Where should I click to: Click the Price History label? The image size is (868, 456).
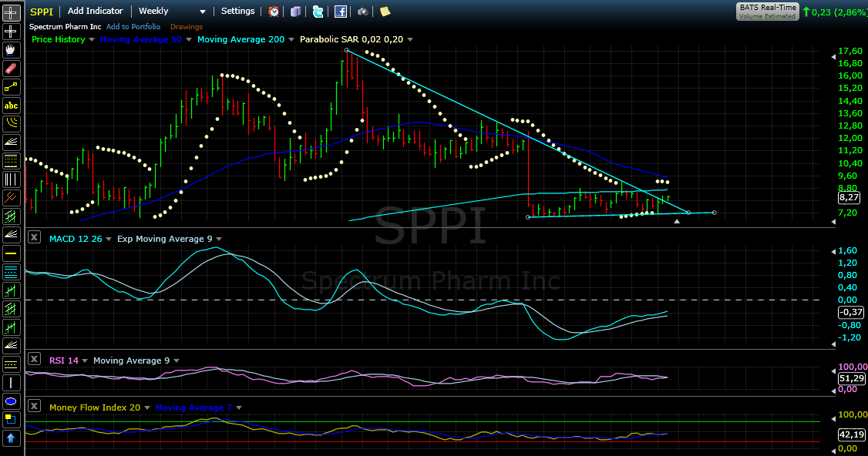[x=58, y=39]
